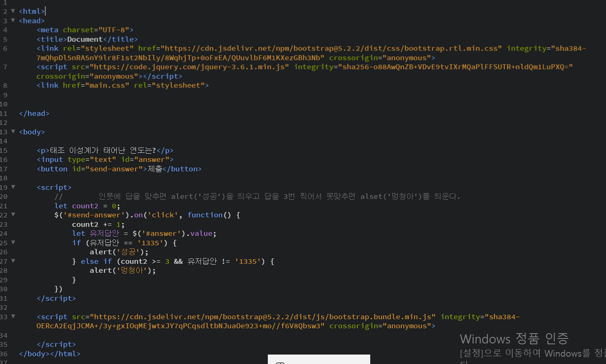Screen dimensions: 606x364
Task: Click line number 10 in the gutter
Action: point(4,104)
